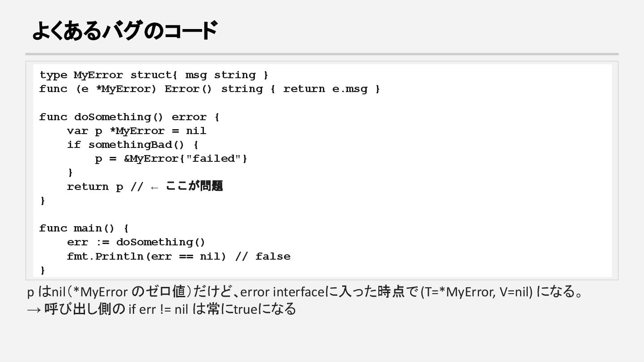Click the func main() line

coord(84,228)
